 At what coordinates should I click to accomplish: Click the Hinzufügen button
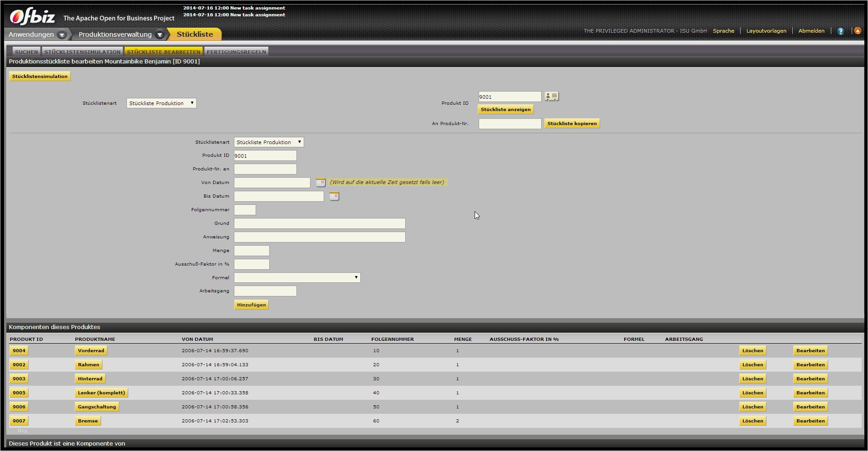[x=251, y=305]
